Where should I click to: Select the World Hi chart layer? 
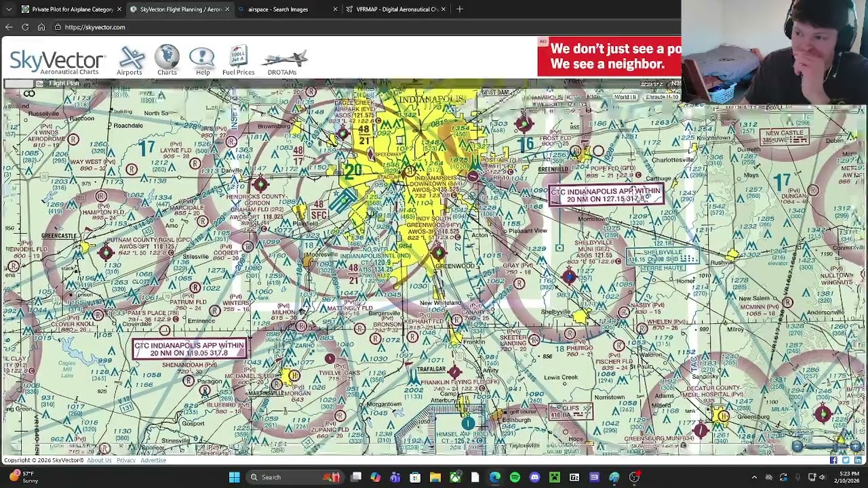(625, 98)
